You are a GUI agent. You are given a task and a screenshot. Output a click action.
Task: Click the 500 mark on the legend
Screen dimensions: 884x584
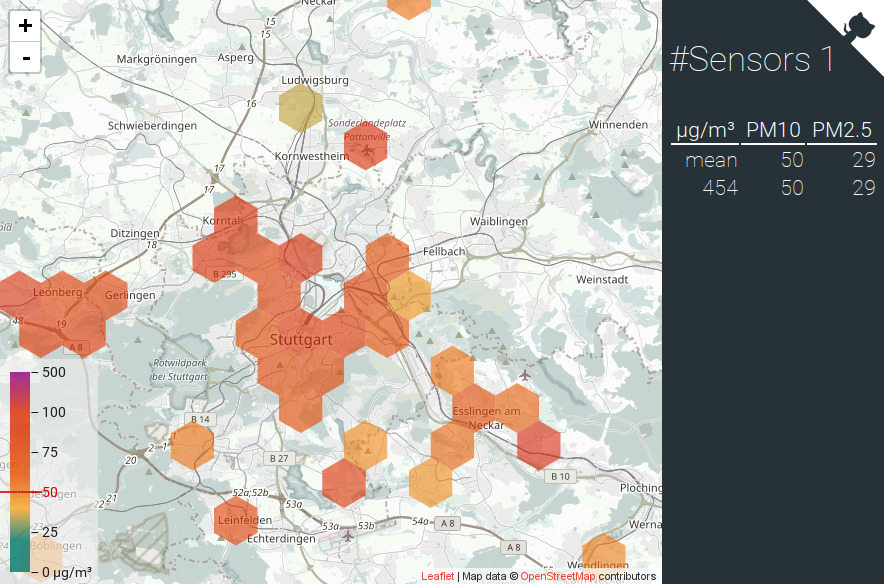click(53, 372)
